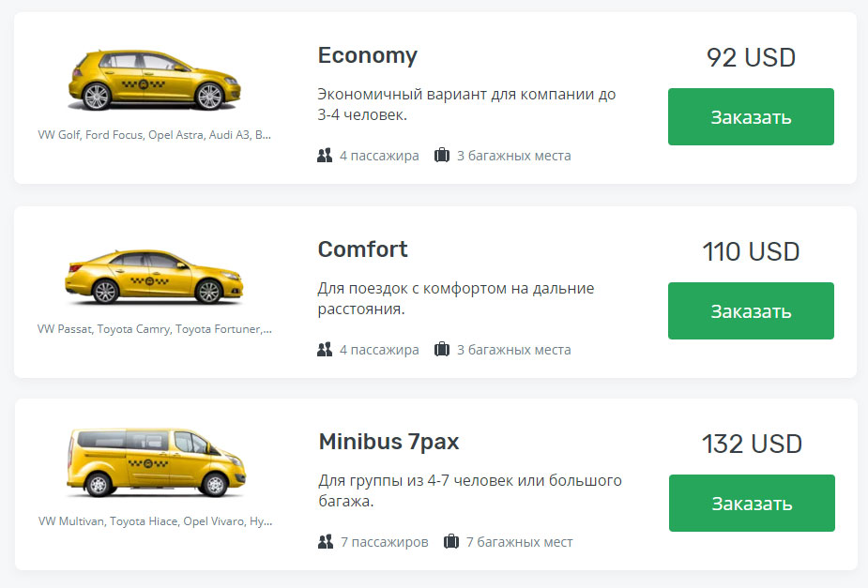Image resolution: width=868 pixels, height=588 pixels.
Task: Open the Comfort heading
Action: click(x=362, y=249)
